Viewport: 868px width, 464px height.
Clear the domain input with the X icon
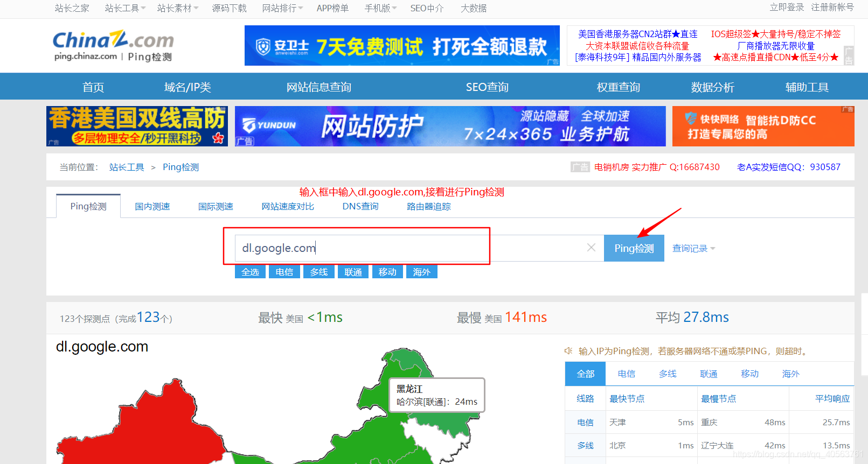coord(591,248)
